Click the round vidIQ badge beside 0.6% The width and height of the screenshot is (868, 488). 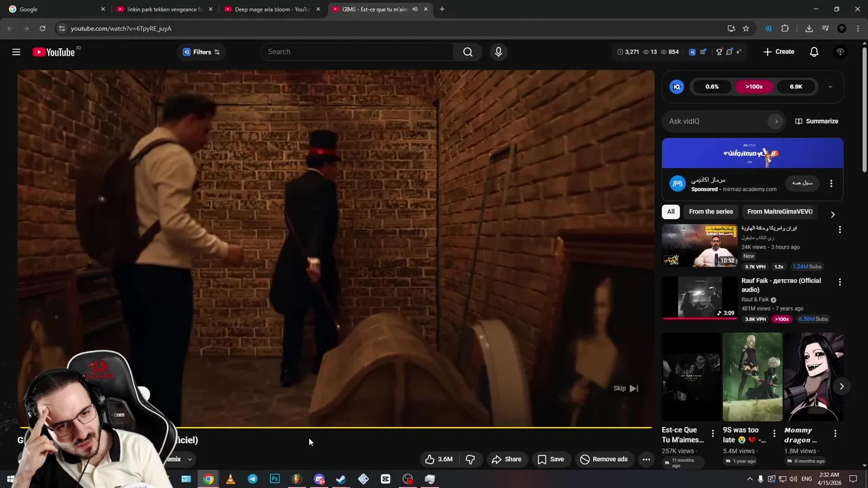tap(677, 87)
